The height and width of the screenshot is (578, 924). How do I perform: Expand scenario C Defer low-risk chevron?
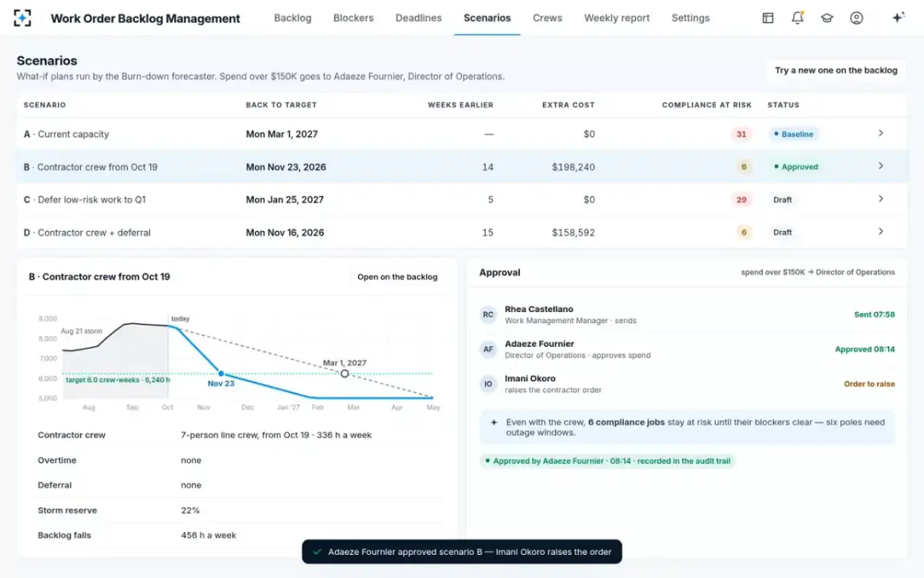point(881,199)
